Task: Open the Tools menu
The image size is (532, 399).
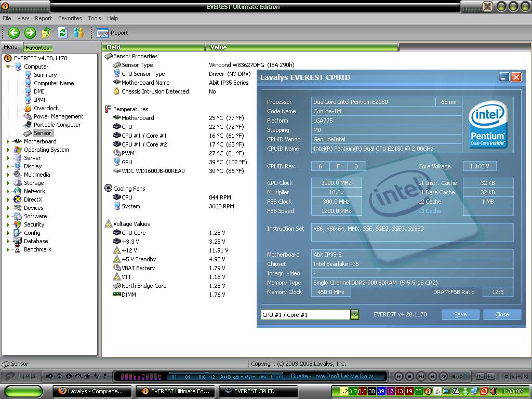Action: click(95, 18)
